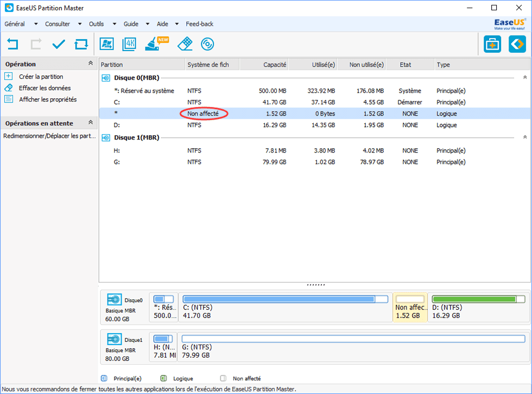The height and width of the screenshot is (394, 532).
Task: Open the Outils menu dropdown arrow
Action: pos(115,24)
